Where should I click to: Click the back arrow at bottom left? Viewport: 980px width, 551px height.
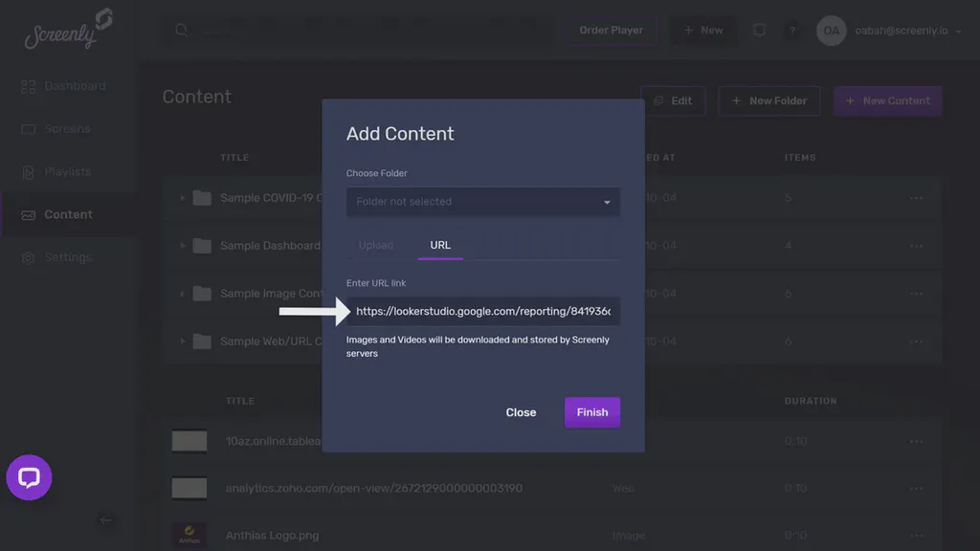point(106,520)
